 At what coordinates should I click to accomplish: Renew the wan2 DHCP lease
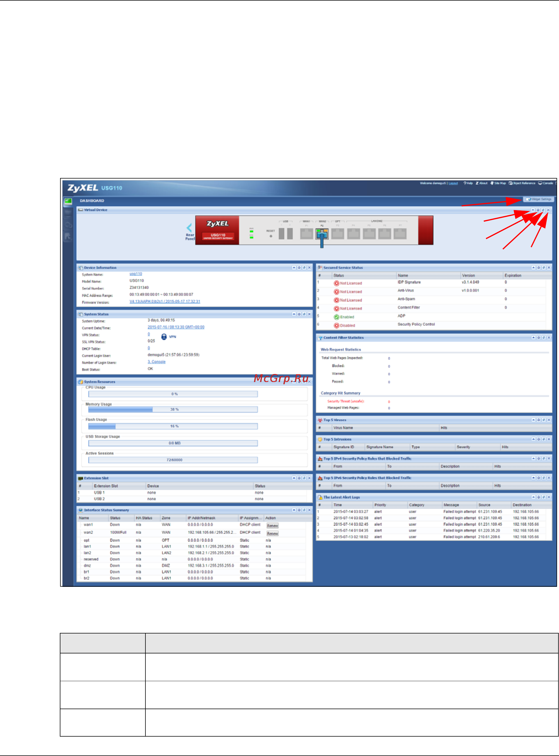tap(272, 534)
